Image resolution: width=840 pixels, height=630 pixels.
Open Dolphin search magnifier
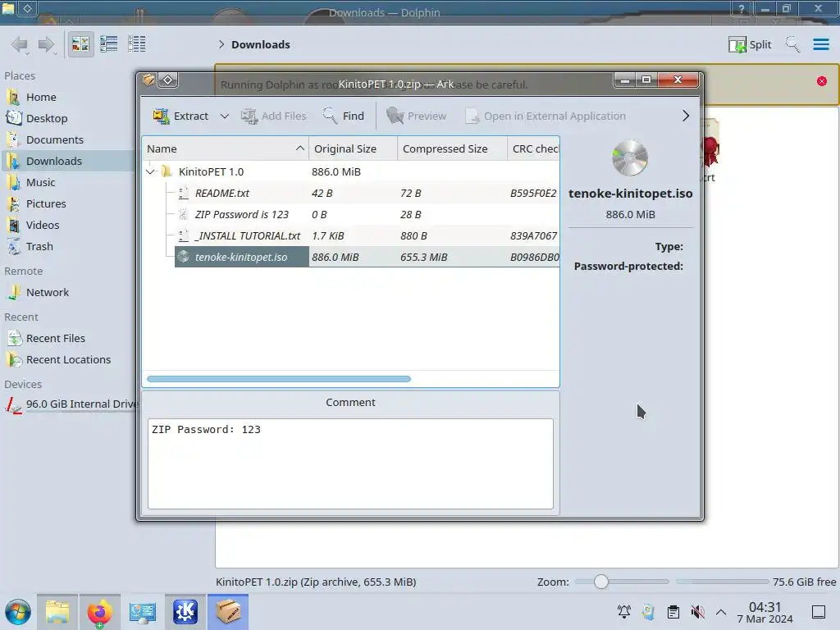tap(792, 44)
